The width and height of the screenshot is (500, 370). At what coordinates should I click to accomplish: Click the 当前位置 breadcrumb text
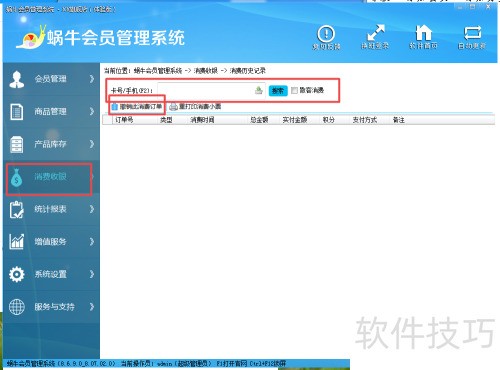pyautogui.click(x=185, y=71)
